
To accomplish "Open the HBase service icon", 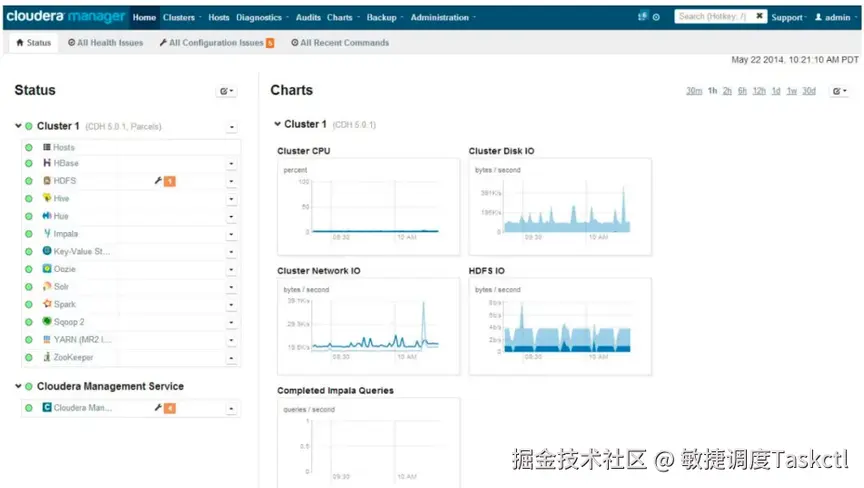I will click(47, 163).
